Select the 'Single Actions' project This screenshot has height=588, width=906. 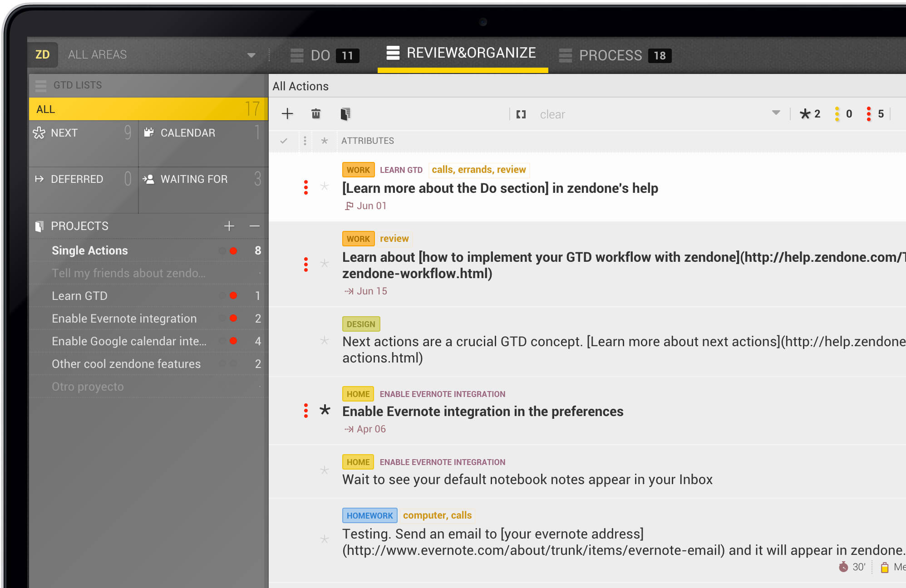(90, 250)
